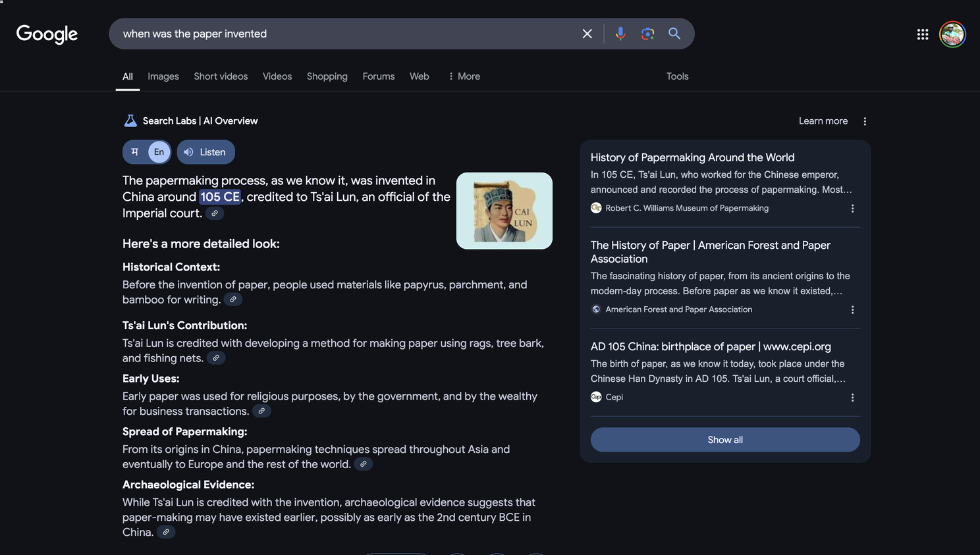980x555 pixels.
Task: Open source link after Imperial court sentence
Action: 215,213
